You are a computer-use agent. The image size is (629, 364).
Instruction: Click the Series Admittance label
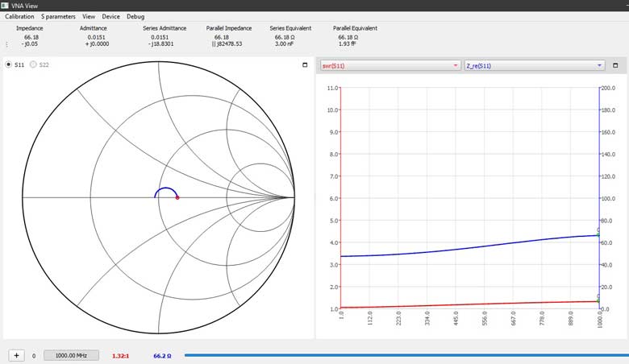pos(165,28)
